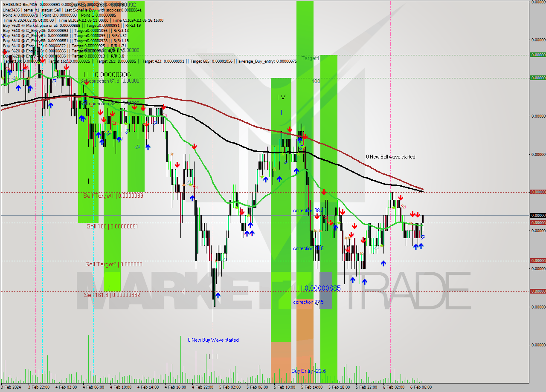Screen dimensions: 546x392
Task: Click the 'I I I' marks under 'New Buy Wave started'
Action: [x=212, y=356]
